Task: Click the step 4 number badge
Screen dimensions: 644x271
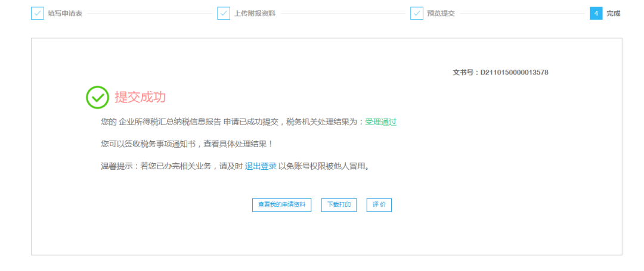Action: pyautogui.click(x=596, y=13)
